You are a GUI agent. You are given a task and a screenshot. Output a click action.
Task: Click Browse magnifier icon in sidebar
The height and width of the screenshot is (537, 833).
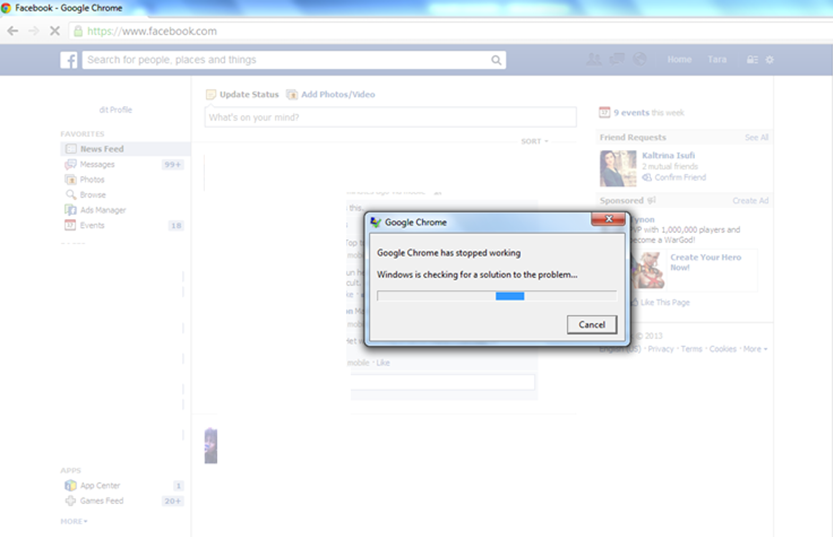tap(71, 195)
